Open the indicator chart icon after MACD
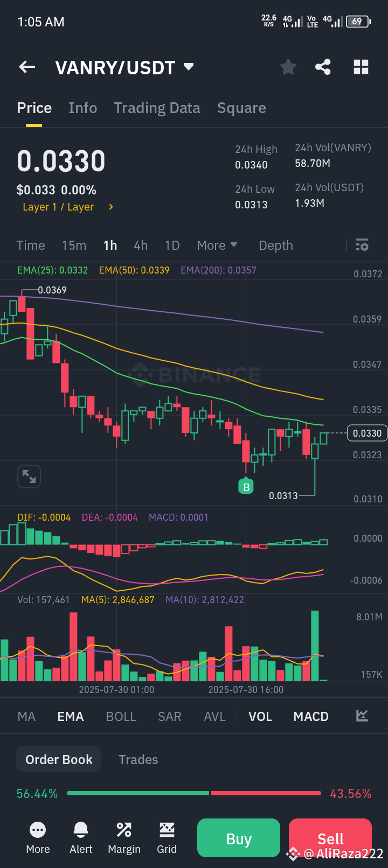The width and height of the screenshot is (388, 868). 362,716
